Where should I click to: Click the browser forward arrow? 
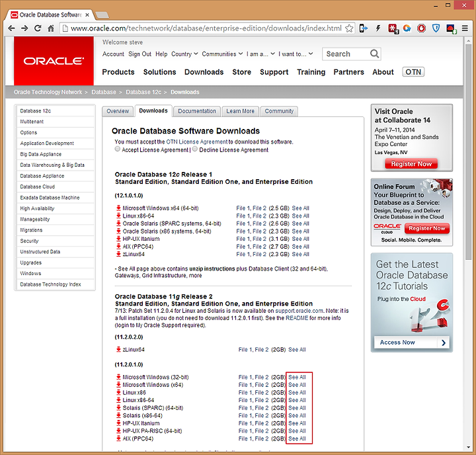(24, 28)
